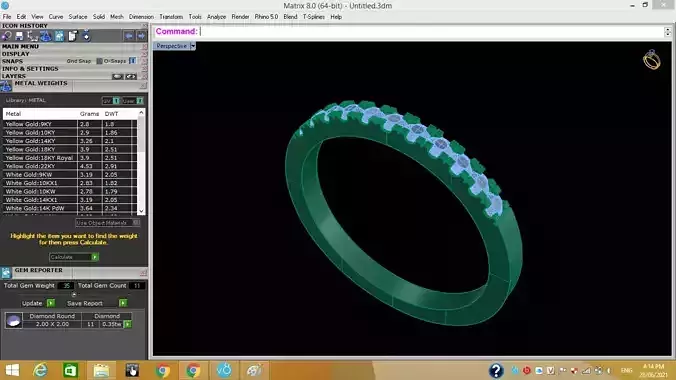Screen dimensions: 676x380
Task: Toggle the UV library option
Action: (x=116, y=100)
